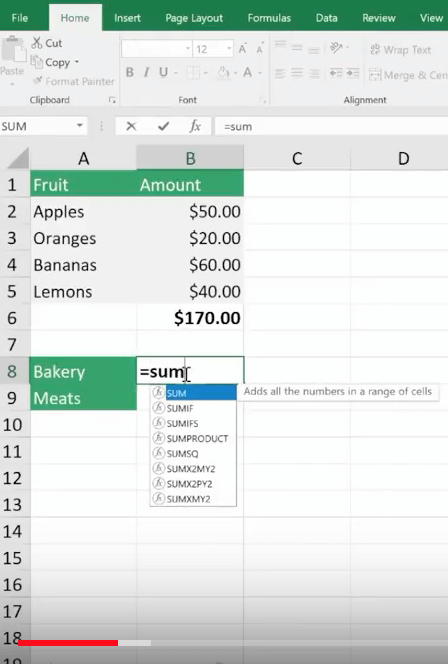Switch to the Formulas tab
The image size is (448, 664).
269,18
